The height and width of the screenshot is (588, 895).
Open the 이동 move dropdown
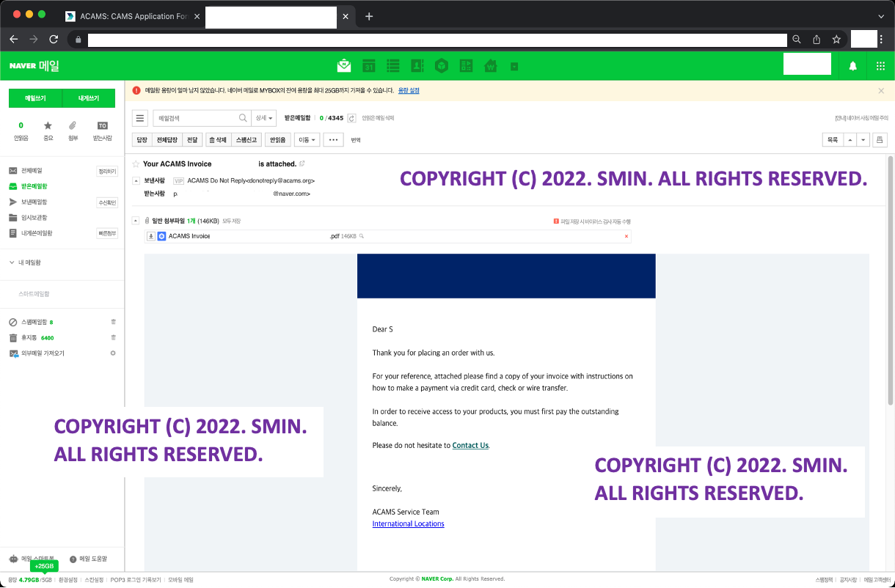[307, 139]
